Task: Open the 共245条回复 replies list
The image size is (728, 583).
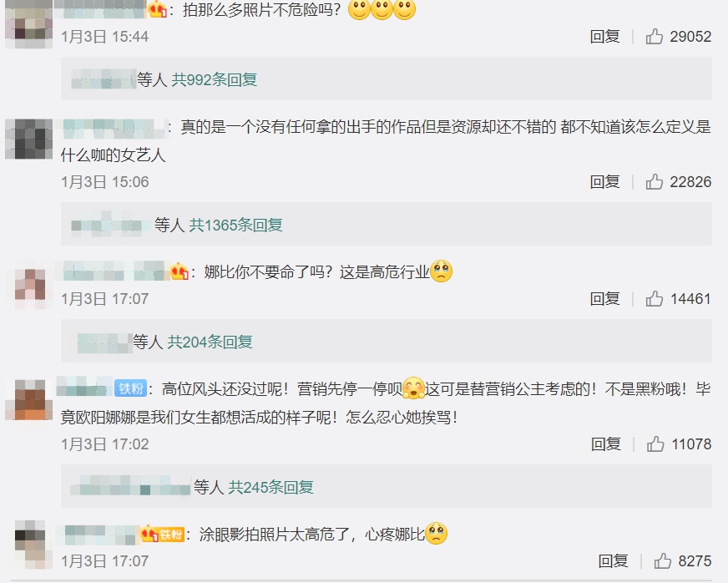Action: click(x=271, y=487)
